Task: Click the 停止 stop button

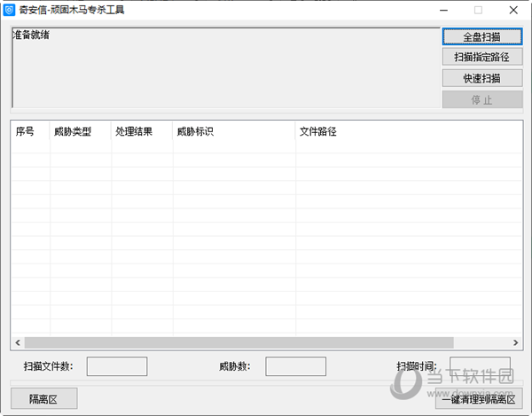Action: 481,99
